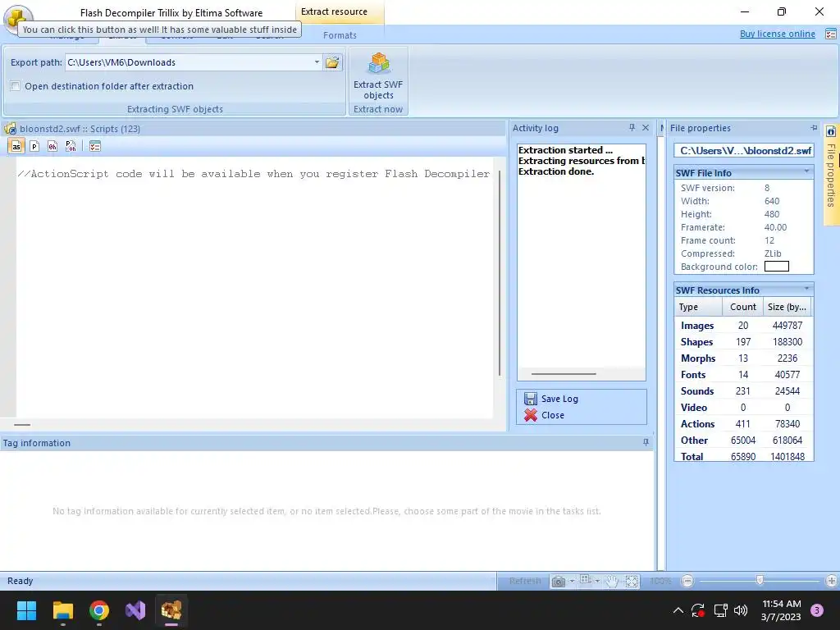Pin the File properties panel
The height and width of the screenshot is (630, 840).
click(x=815, y=127)
